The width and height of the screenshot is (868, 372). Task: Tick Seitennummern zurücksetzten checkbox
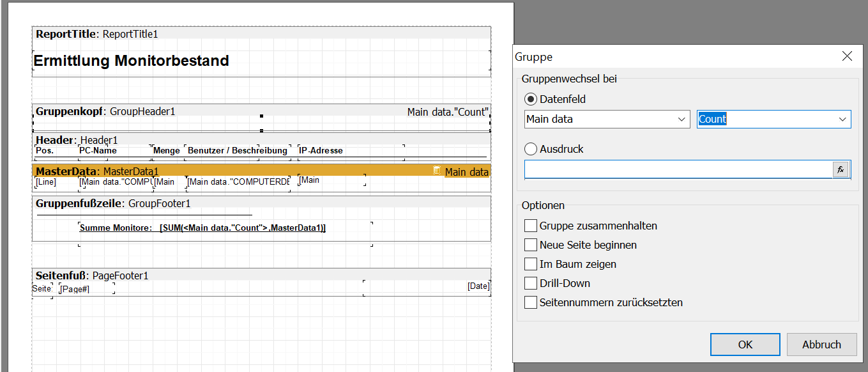click(x=531, y=302)
